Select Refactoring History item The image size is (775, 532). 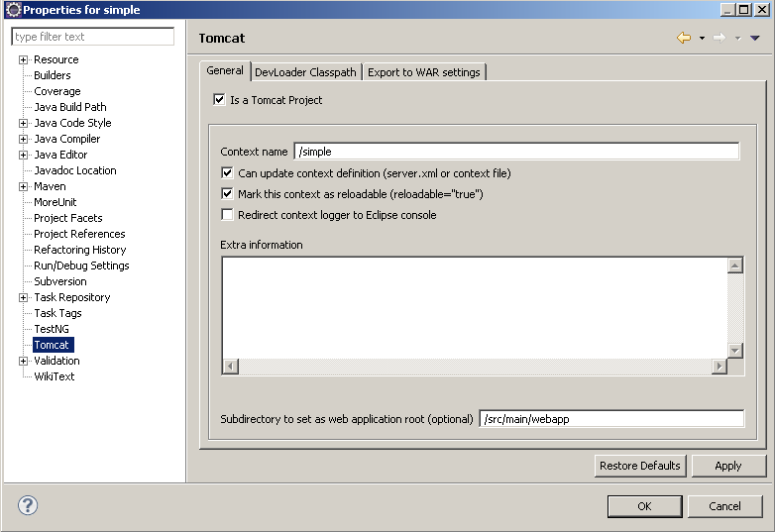tap(80, 250)
